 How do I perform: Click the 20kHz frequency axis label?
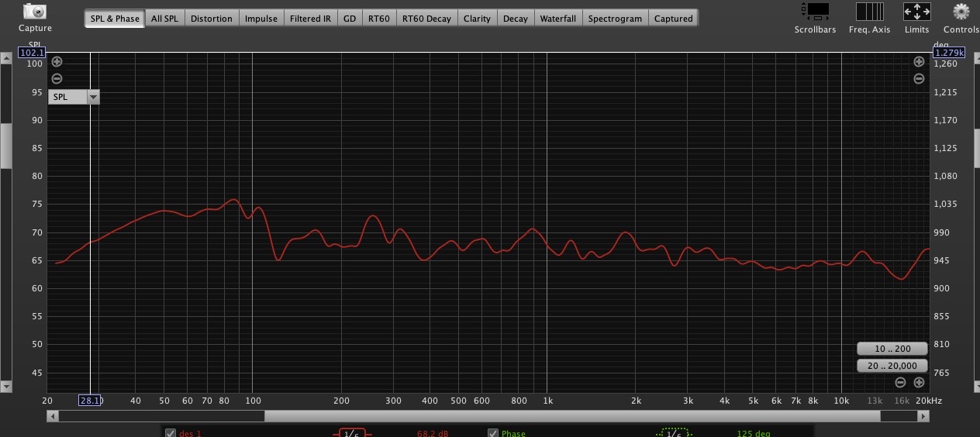pos(929,401)
